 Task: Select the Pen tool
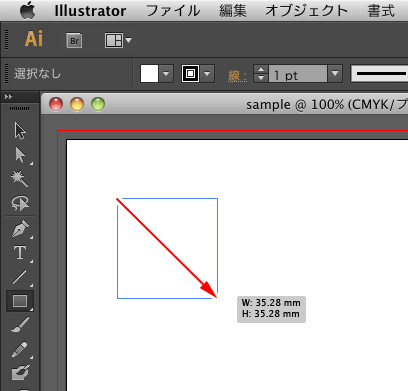(x=20, y=229)
